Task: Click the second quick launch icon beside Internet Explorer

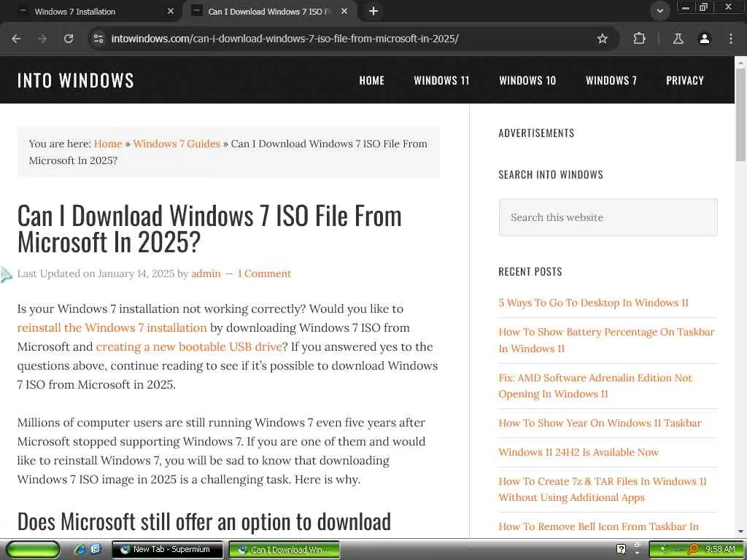Action: pos(96,550)
